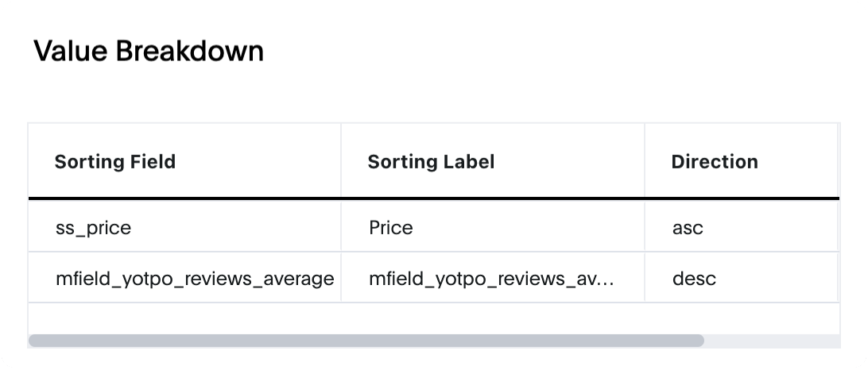868x370 pixels.
Task: Select the ss_price cell
Action: (184, 227)
